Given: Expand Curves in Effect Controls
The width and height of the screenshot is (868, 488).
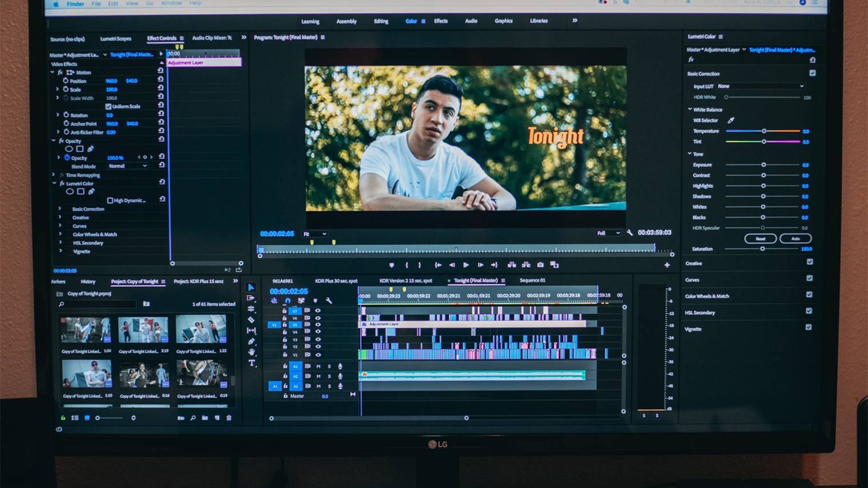Looking at the screenshot, I should click(x=59, y=226).
